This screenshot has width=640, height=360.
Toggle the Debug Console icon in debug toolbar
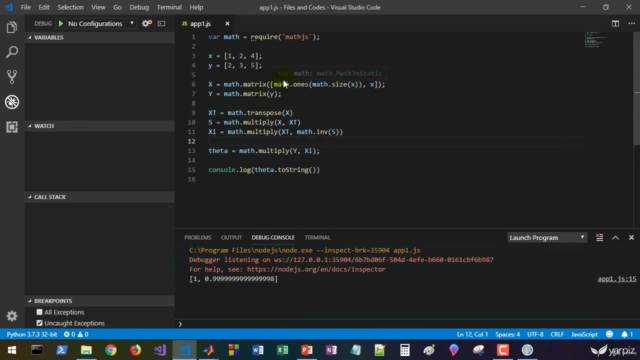[162, 24]
